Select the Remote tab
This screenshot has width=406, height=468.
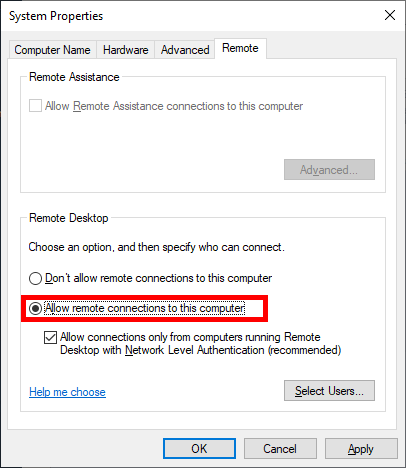tap(240, 48)
